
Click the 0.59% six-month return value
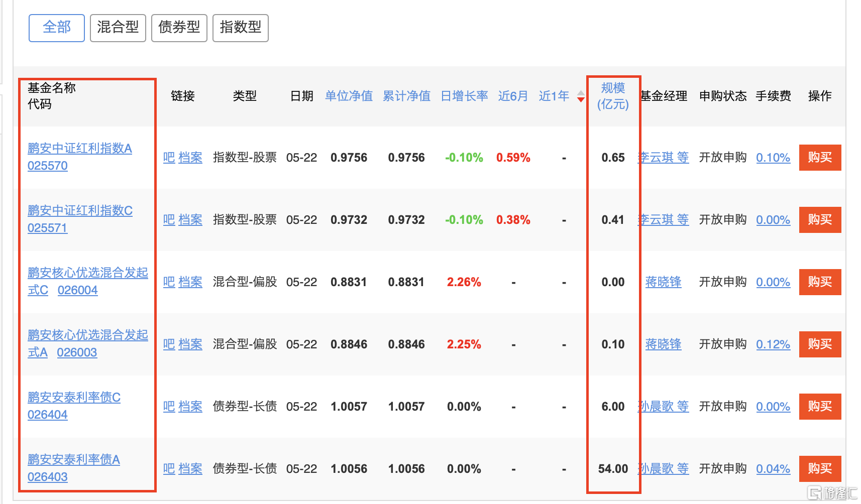(x=513, y=158)
